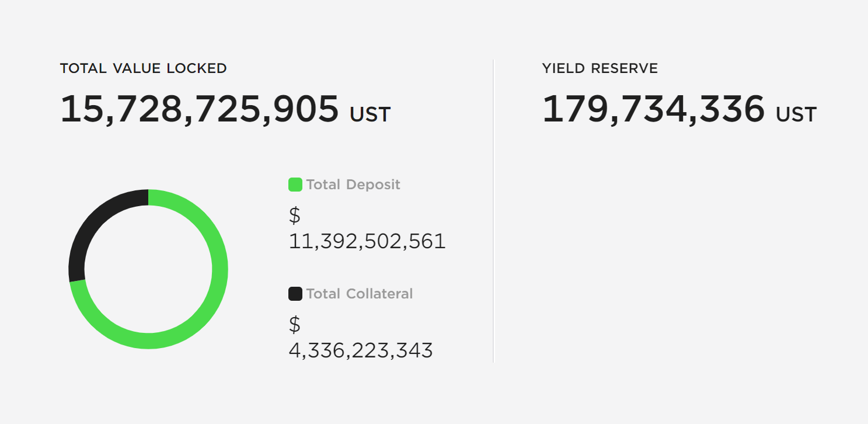This screenshot has height=424, width=868.
Task: Click the 15,728,725,905 total value figure
Action: [x=200, y=109]
